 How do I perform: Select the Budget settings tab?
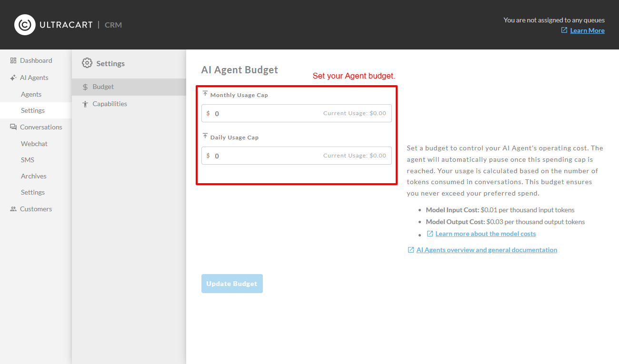pyautogui.click(x=129, y=87)
